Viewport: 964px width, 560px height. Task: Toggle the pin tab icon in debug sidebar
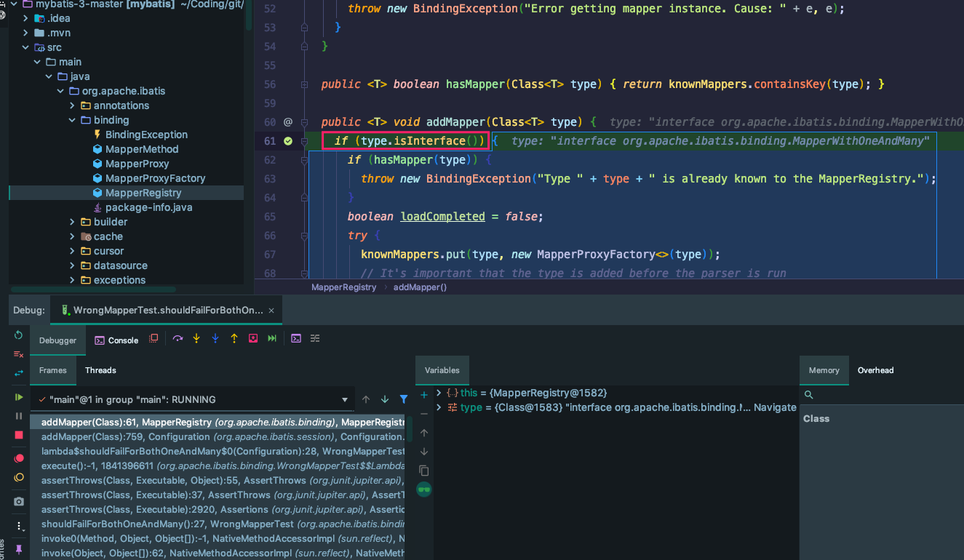click(x=19, y=549)
